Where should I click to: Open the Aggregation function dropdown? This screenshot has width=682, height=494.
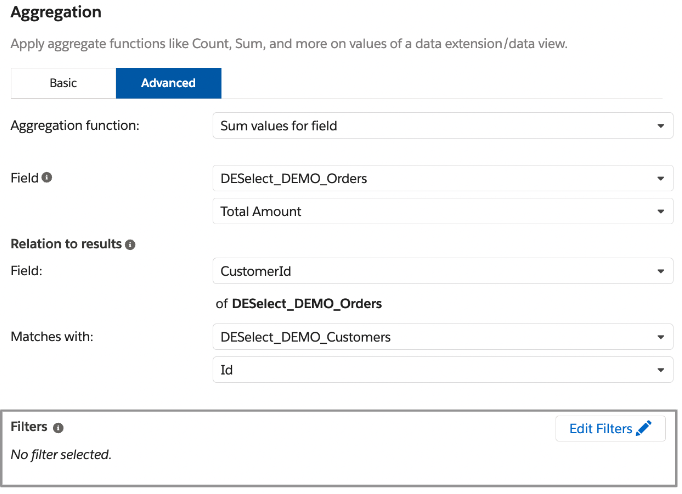coord(442,126)
